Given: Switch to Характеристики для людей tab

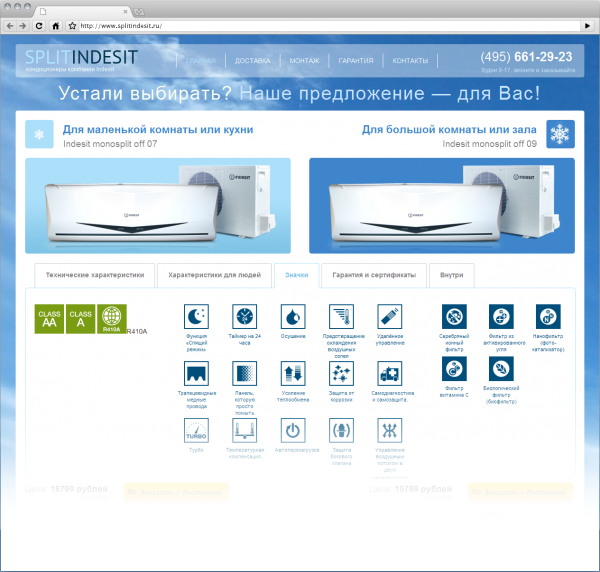Looking at the screenshot, I should click(214, 275).
